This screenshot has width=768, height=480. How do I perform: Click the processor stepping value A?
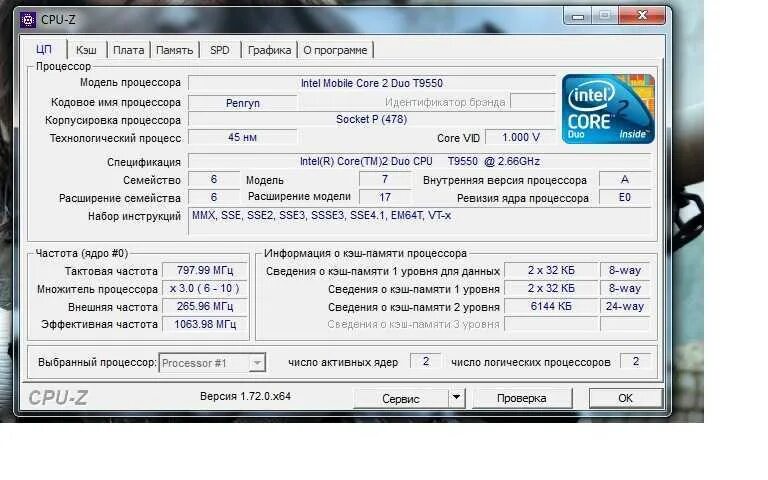click(x=625, y=179)
